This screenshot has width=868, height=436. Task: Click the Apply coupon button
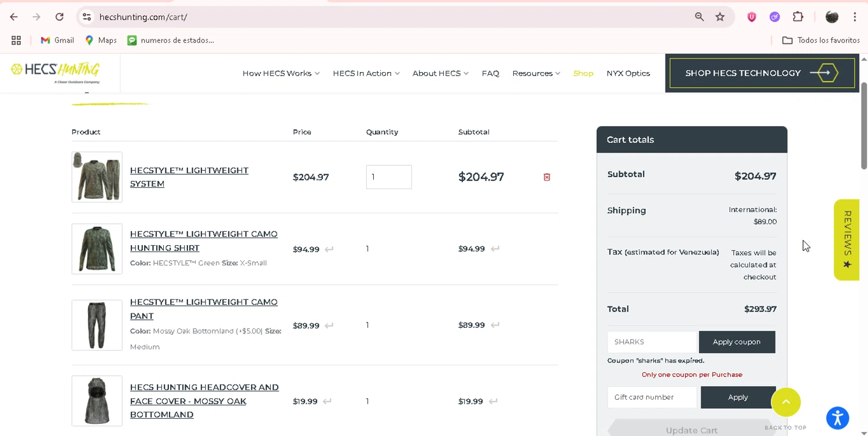coord(737,342)
